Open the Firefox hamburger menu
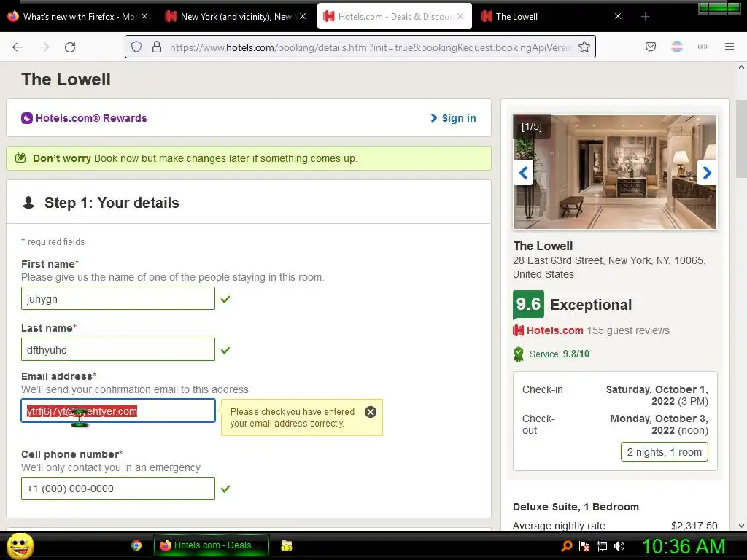 (729, 47)
